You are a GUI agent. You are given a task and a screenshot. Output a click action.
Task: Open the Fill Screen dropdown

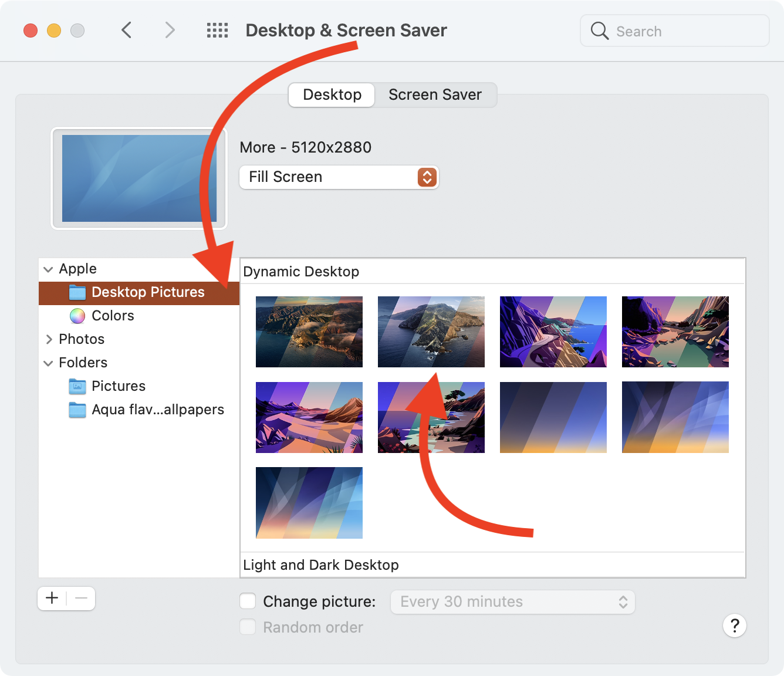point(339,177)
